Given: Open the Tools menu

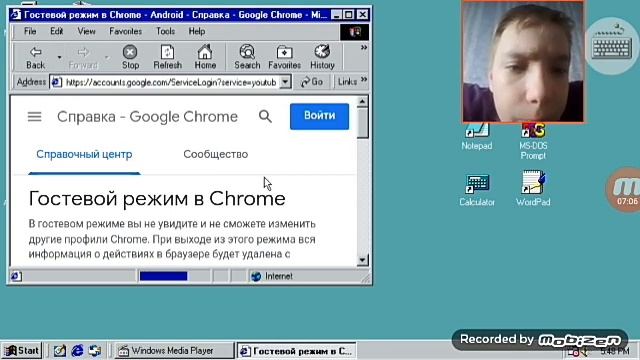Looking at the screenshot, I should click(x=165, y=31).
